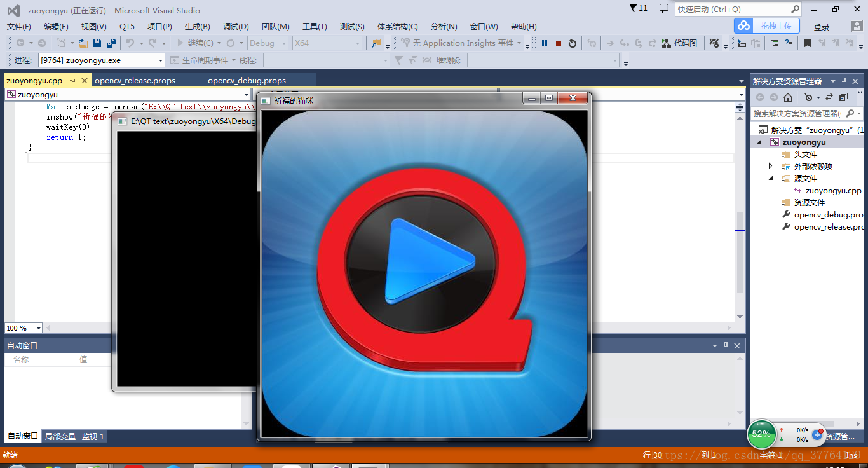Click the Uncomment Selection icon
868x468 pixels.
click(x=789, y=43)
